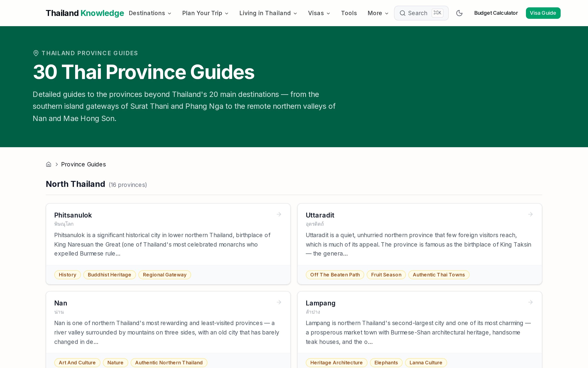588x368 pixels.
Task: Click the Elephants tag on Lampang
Action: pyautogui.click(x=386, y=363)
